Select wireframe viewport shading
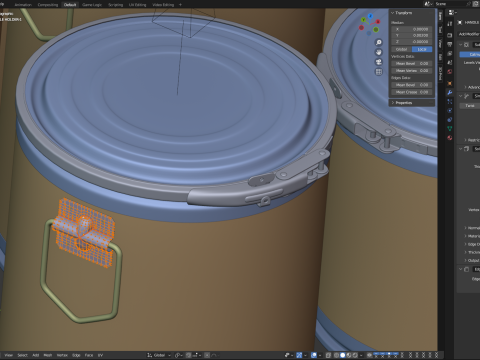 click(x=336, y=355)
